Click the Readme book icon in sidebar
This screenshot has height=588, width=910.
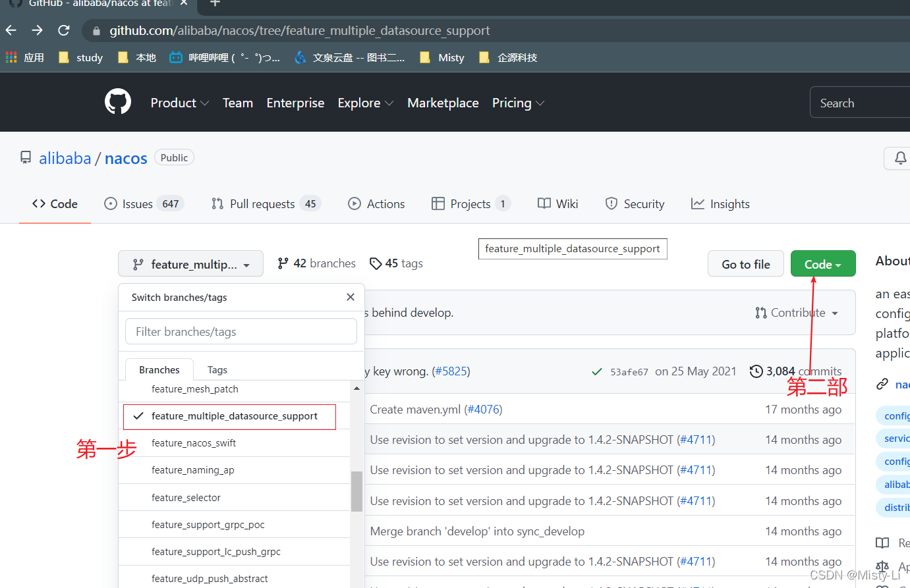pos(882,543)
